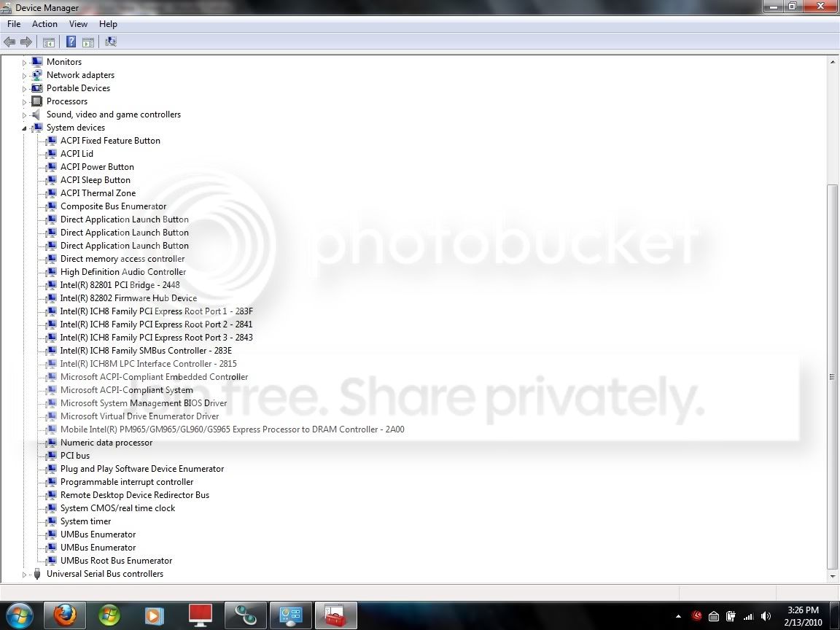840x630 pixels.
Task: Select High Definition Audio Controller
Action: pyautogui.click(x=123, y=271)
